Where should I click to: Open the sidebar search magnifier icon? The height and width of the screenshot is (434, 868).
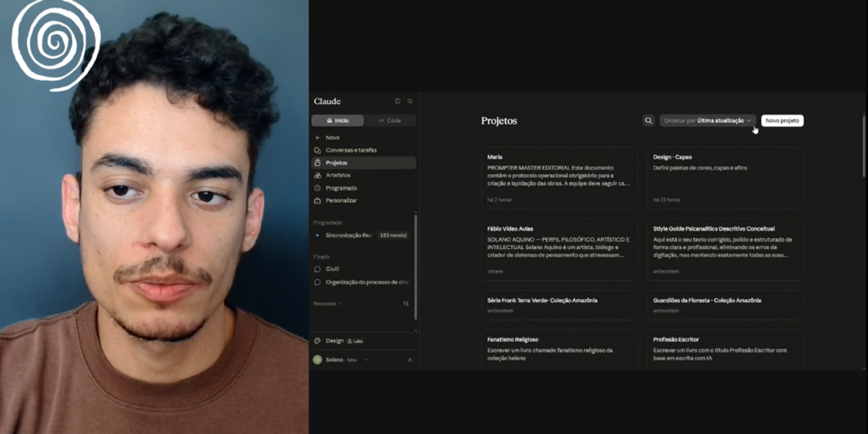(x=410, y=102)
